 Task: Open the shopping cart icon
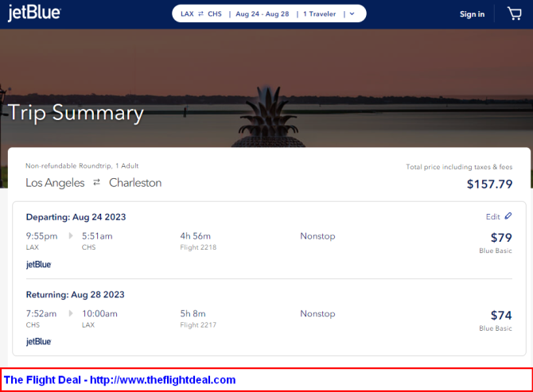tap(514, 14)
